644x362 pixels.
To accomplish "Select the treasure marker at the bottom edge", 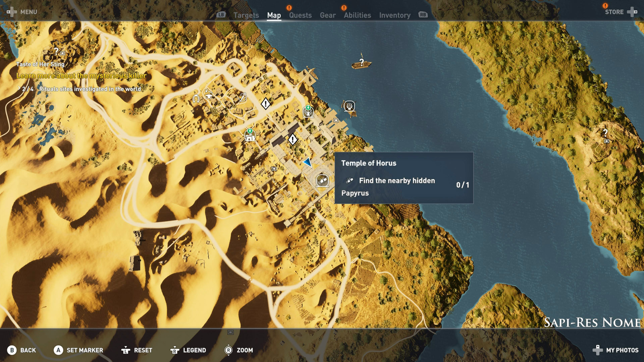I will pyautogui.click(x=230, y=332).
